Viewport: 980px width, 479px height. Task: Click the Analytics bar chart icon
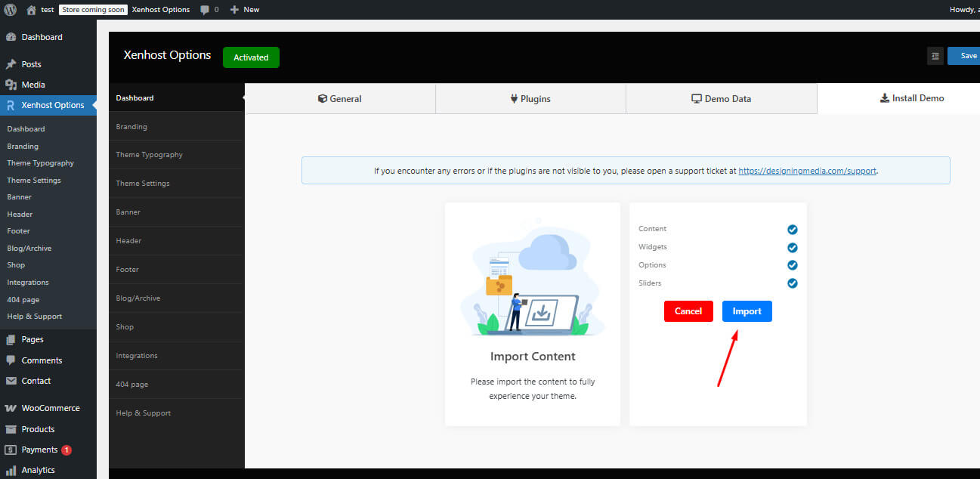click(x=11, y=470)
